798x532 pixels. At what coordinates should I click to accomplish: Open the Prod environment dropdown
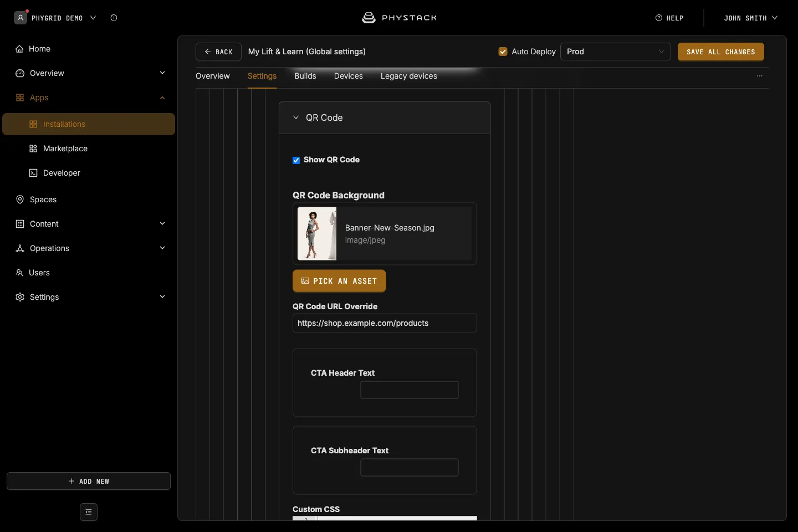[x=616, y=52]
